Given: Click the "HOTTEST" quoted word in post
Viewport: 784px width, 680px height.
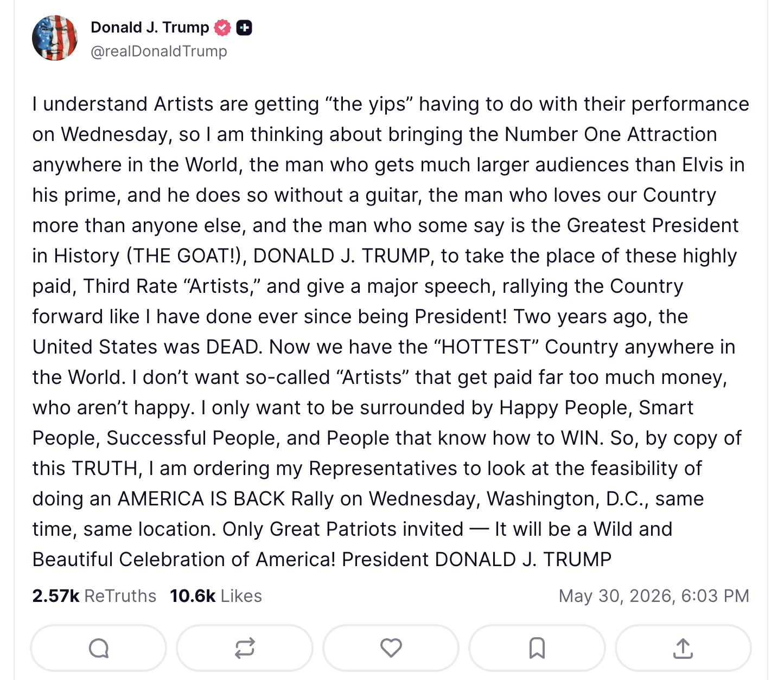Looking at the screenshot, I should (x=486, y=347).
